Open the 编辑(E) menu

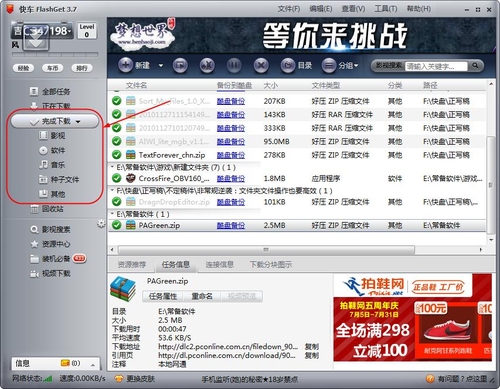[321, 9]
